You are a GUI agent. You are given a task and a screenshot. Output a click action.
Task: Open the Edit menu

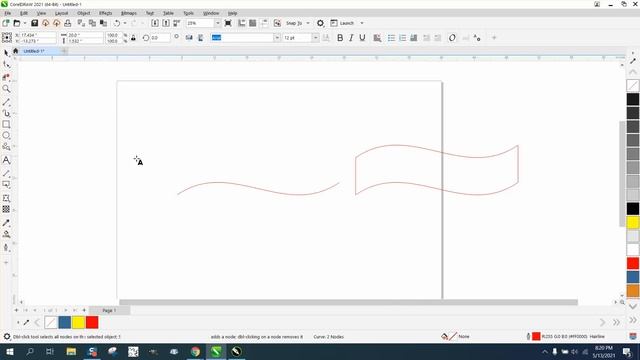pos(24,13)
